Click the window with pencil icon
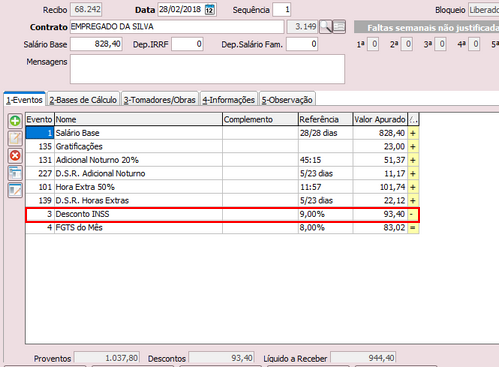 click(15, 190)
